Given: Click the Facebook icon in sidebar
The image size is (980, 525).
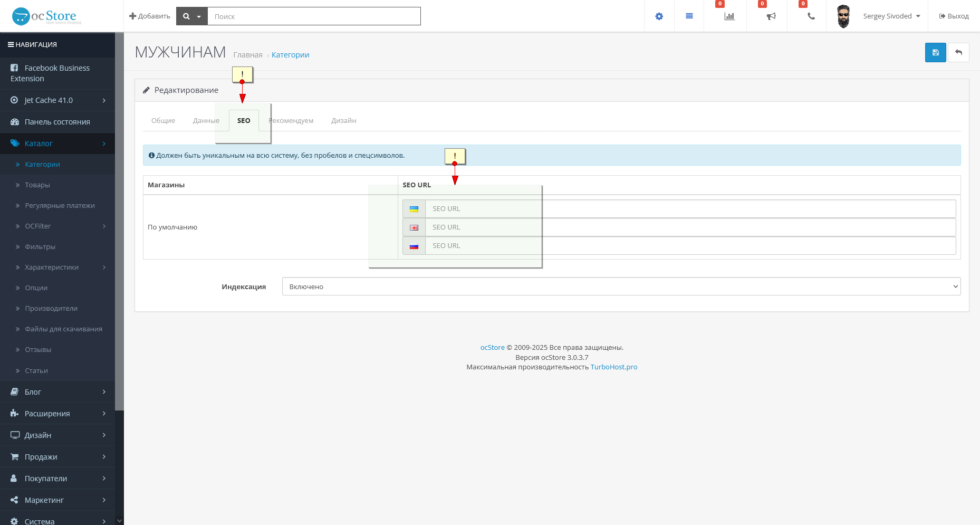Looking at the screenshot, I should coord(14,68).
